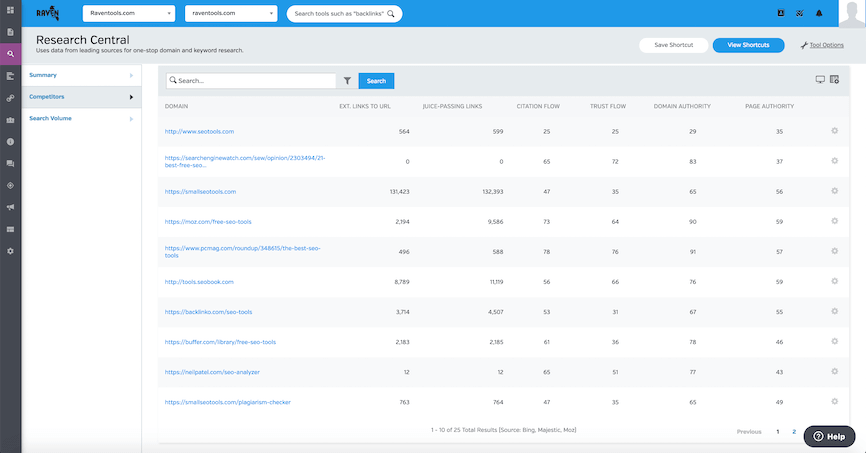The height and width of the screenshot is (453, 866).
Task: Go to results page 2
Action: click(794, 432)
